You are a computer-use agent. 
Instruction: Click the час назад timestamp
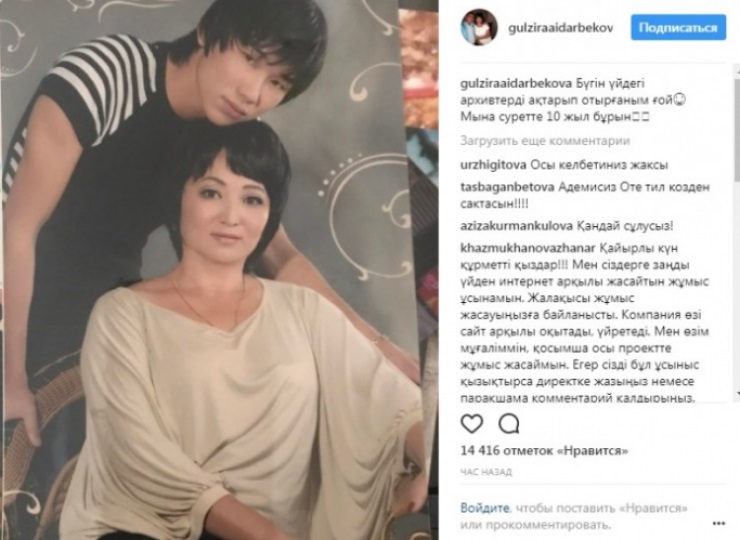tap(486, 472)
